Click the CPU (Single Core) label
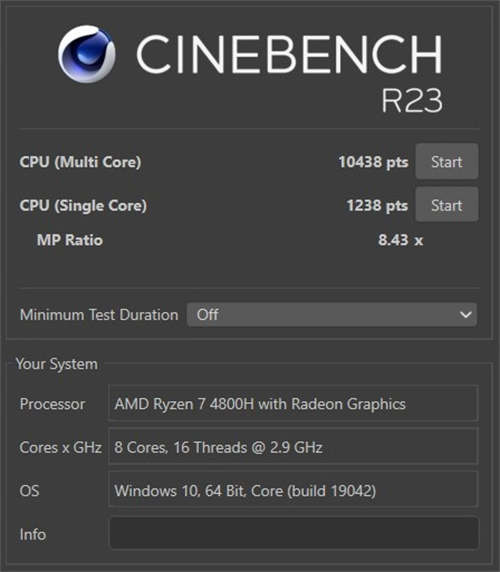 83,205
